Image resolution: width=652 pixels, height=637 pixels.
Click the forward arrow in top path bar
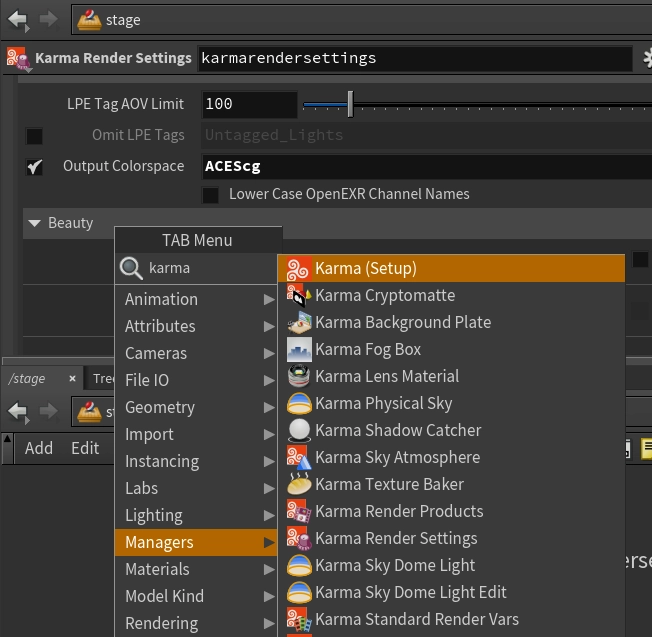coord(49,19)
